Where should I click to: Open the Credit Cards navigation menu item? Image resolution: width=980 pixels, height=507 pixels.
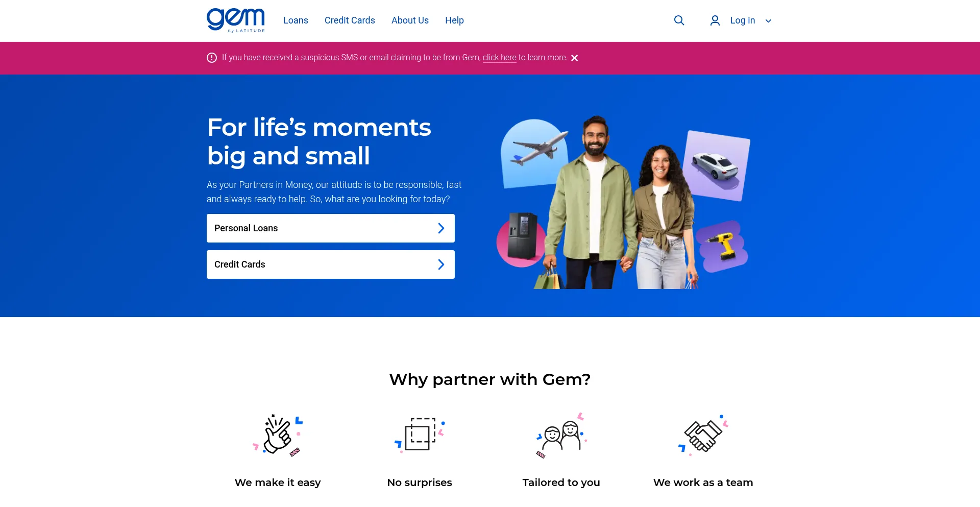pos(350,20)
